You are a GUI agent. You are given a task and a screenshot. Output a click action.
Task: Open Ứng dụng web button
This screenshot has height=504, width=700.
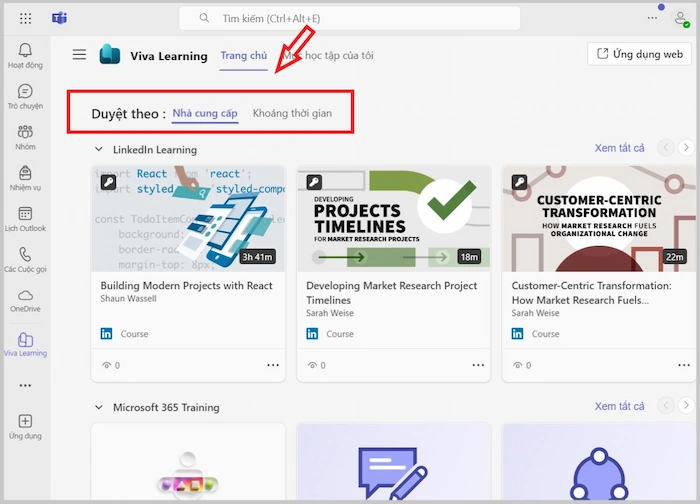click(x=639, y=54)
